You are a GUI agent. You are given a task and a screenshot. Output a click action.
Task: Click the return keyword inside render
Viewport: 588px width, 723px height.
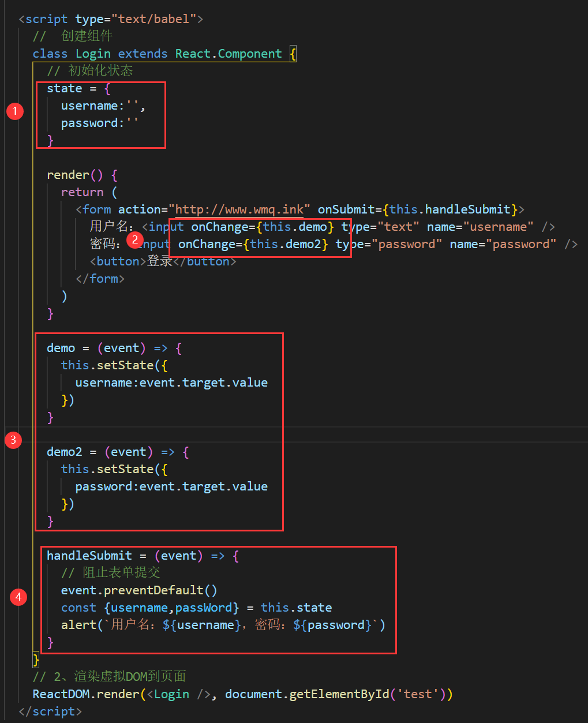[x=82, y=192]
